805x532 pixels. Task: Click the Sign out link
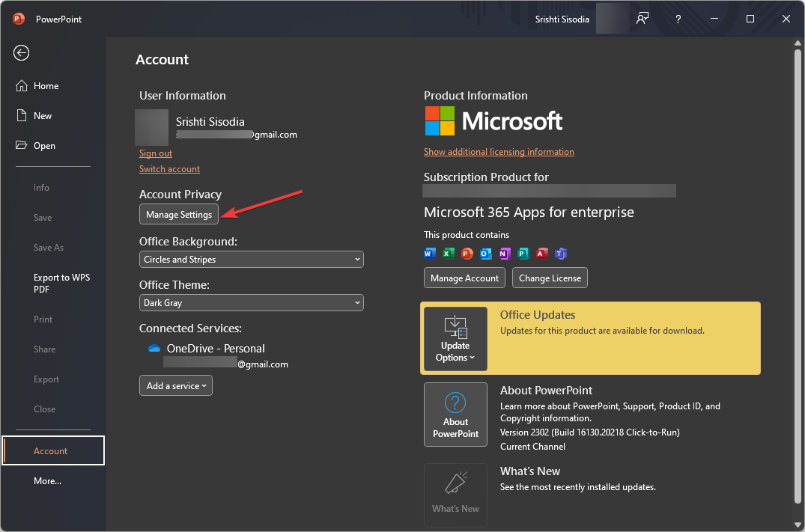click(x=156, y=153)
